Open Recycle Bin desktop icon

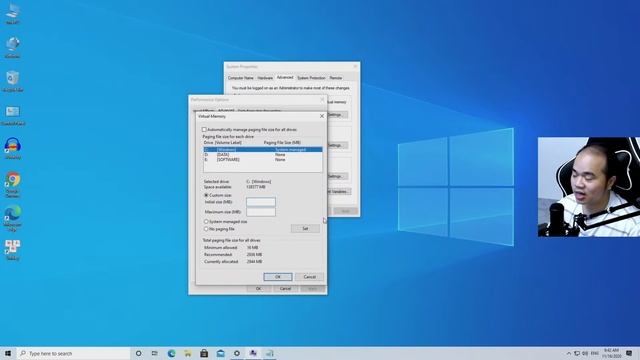click(13, 81)
